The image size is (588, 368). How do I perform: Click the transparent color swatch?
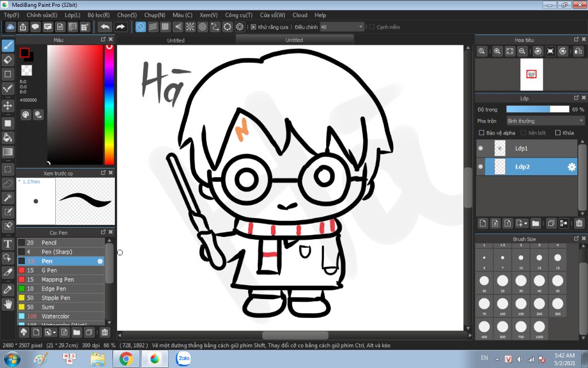tap(26, 70)
